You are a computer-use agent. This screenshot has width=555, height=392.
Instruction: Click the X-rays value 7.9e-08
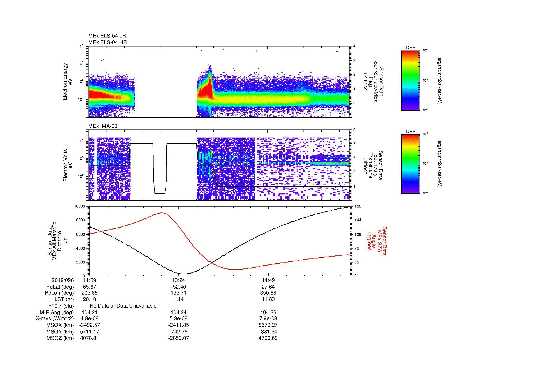point(268,318)
